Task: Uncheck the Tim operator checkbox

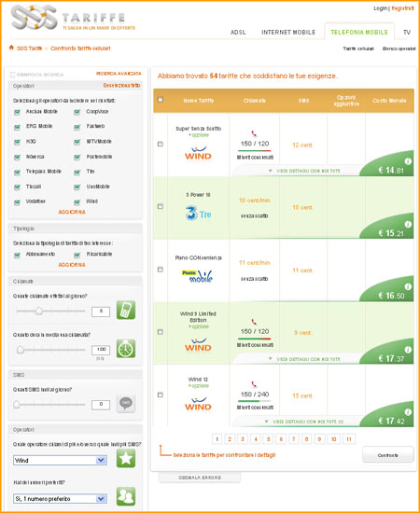Action: pyautogui.click(x=77, y=173)
